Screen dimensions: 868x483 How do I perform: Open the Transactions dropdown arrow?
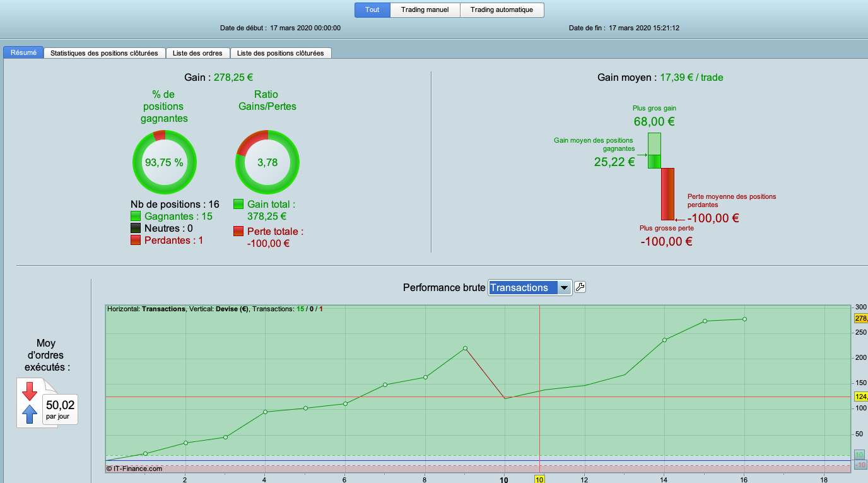click(x=565, y=288)
